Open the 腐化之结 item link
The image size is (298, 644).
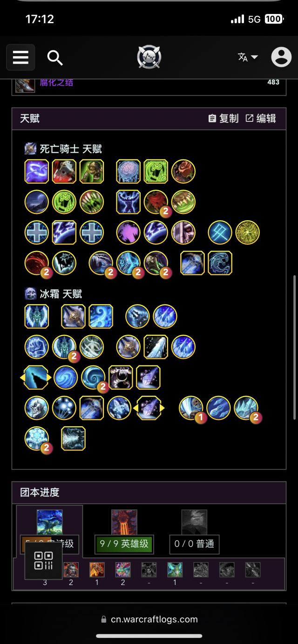coord(56,82)
